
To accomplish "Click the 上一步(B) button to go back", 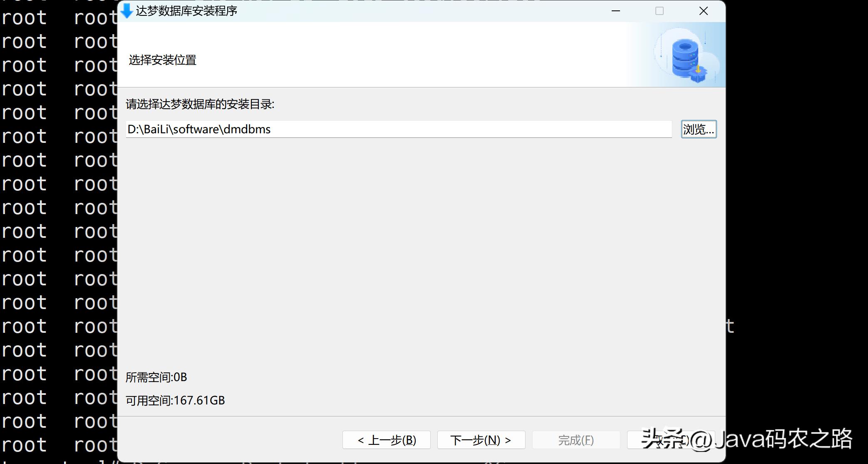I will tap(386, 440).
